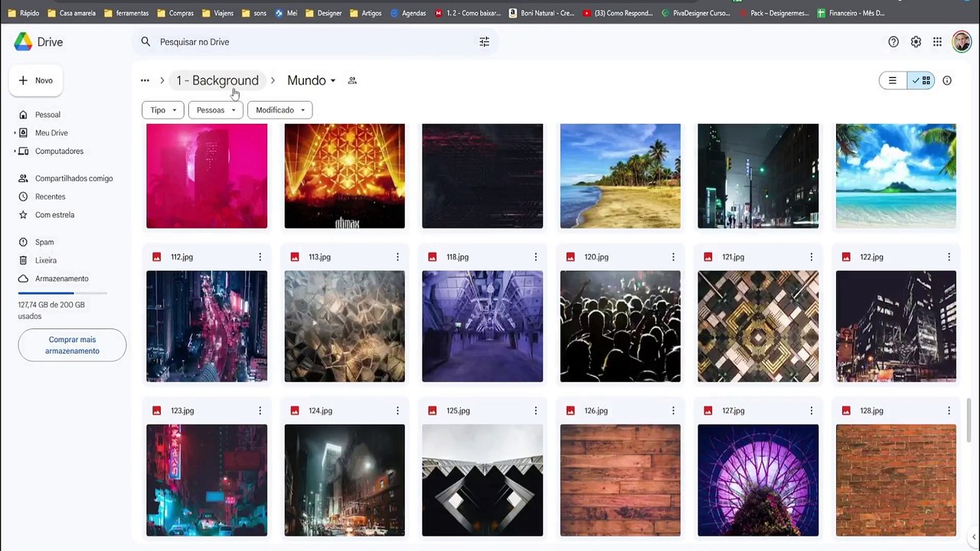The width and height of the screenshot is (980, 551).
Task: Open thumbnail of 128.jpg brick wall
Action: coord(896,480)
